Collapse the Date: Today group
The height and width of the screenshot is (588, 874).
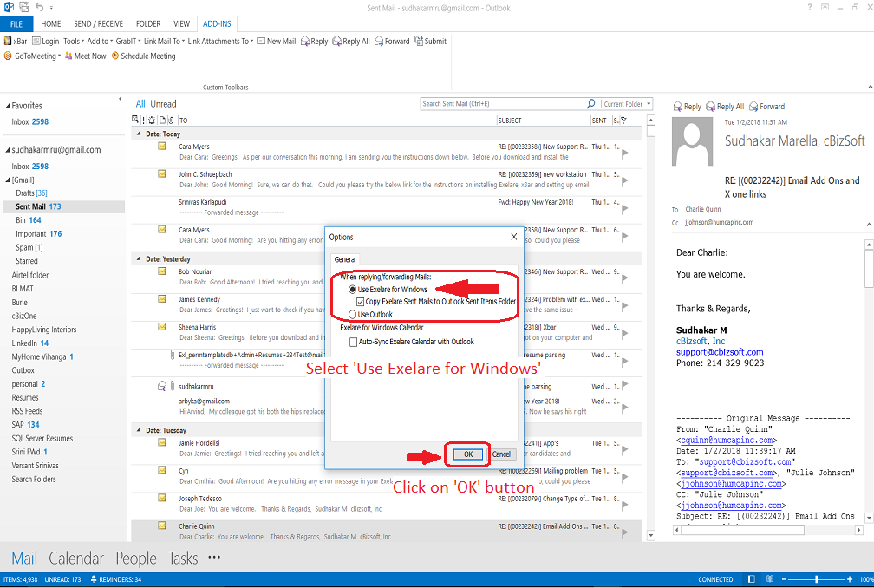pos(138,134)
